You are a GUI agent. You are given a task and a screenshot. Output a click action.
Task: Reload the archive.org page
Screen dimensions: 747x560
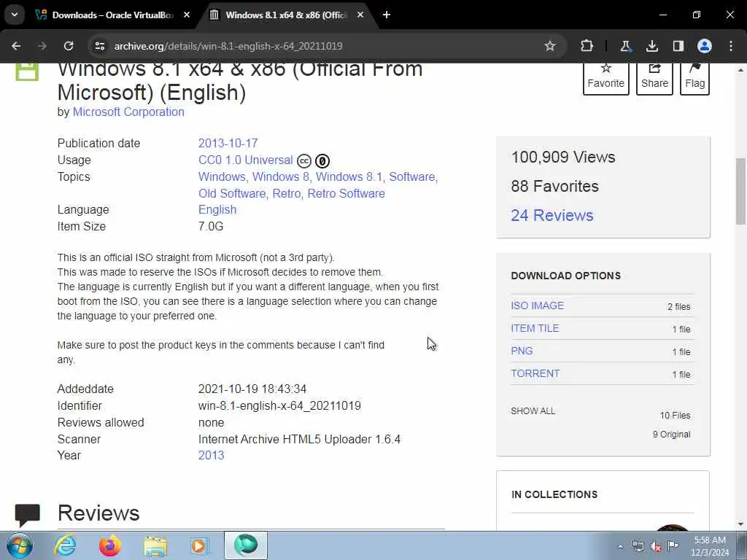[x=69, y=46]
